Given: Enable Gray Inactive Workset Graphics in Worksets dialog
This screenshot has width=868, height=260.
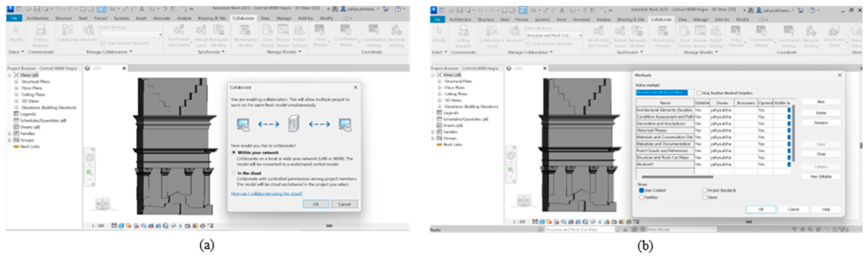Looking at the screenshot, I should point(726,92).
